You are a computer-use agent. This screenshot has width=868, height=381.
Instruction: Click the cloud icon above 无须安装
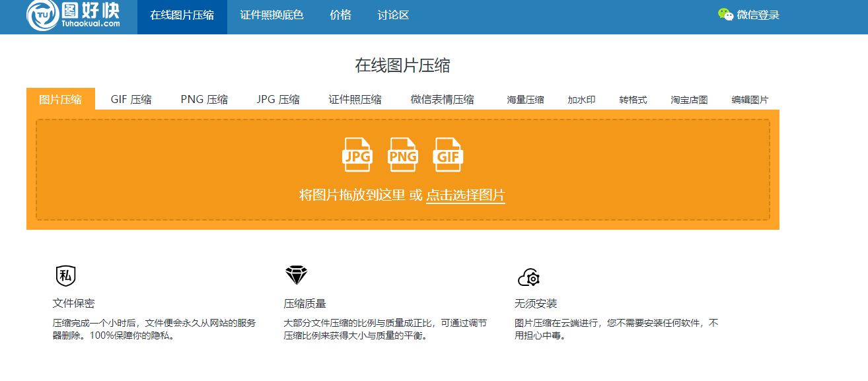point(529,275)
